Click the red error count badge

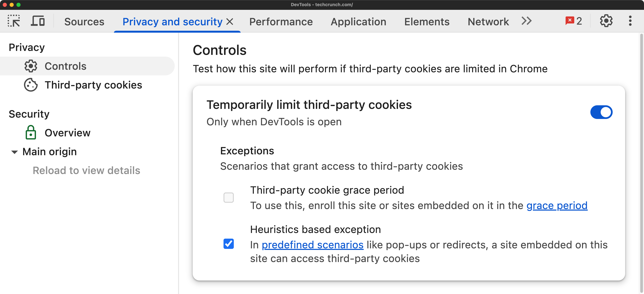pos(573,21)
